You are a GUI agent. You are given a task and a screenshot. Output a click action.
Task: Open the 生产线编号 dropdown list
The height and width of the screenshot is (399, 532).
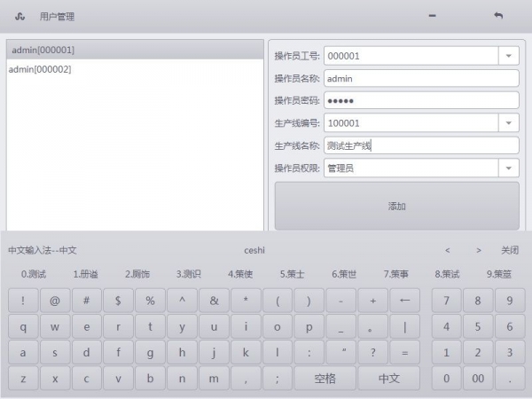point(509,123)
